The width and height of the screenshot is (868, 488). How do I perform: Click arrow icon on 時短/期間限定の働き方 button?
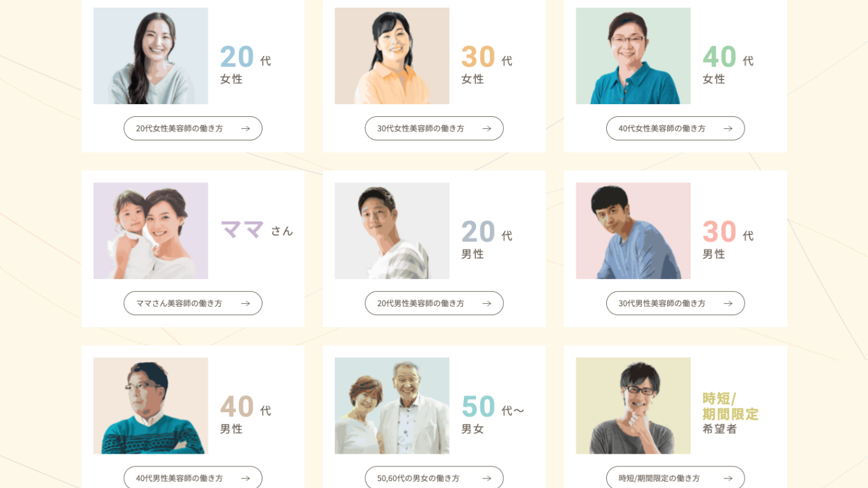click(x=728, y=478)
